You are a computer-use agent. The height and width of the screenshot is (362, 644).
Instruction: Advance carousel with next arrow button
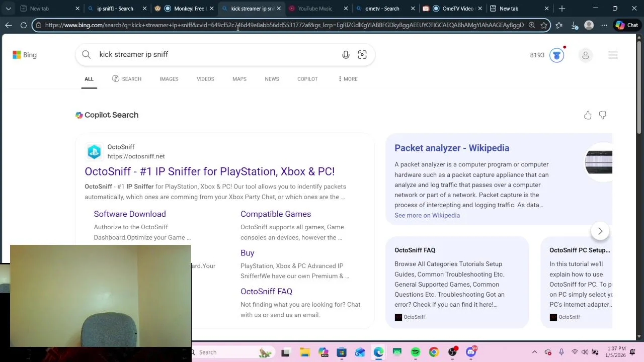pos(600,231)
